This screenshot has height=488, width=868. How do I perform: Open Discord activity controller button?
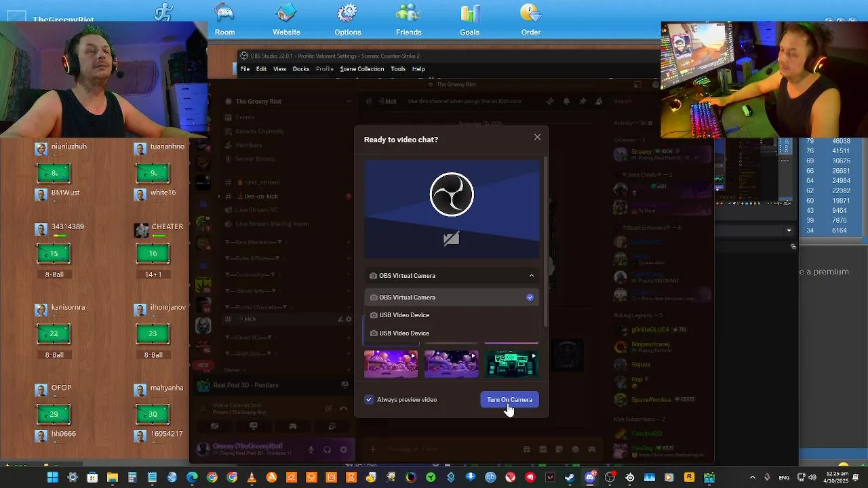point(293,426)
